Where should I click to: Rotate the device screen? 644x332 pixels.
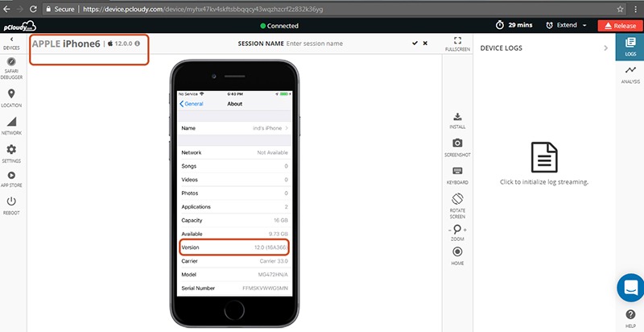457,205
